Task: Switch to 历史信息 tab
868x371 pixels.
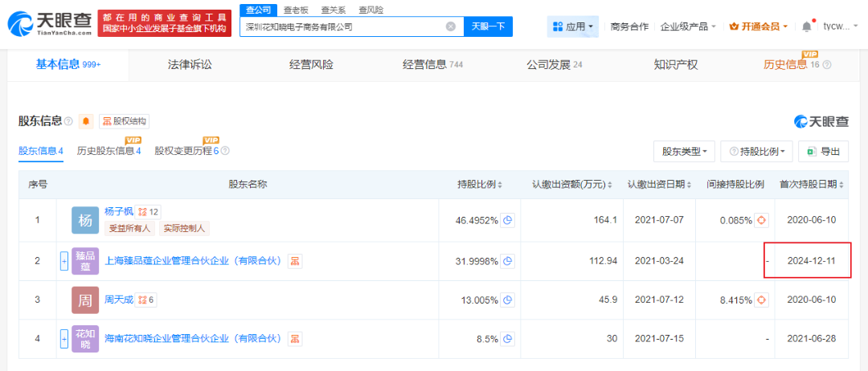Action: click(x=797, y=65)
